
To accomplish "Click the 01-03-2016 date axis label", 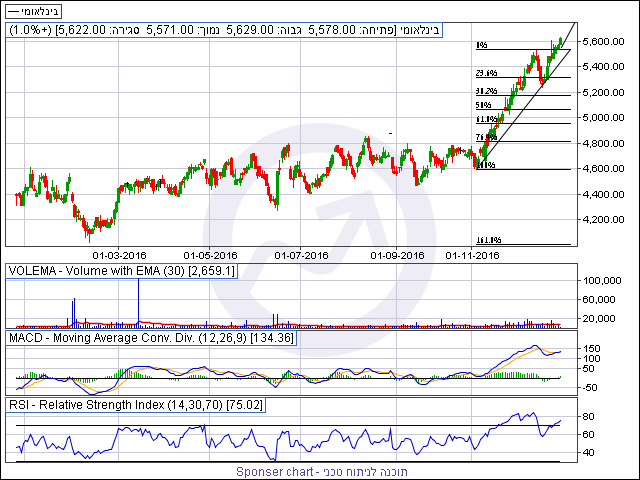I will click(x=117, y=256).
